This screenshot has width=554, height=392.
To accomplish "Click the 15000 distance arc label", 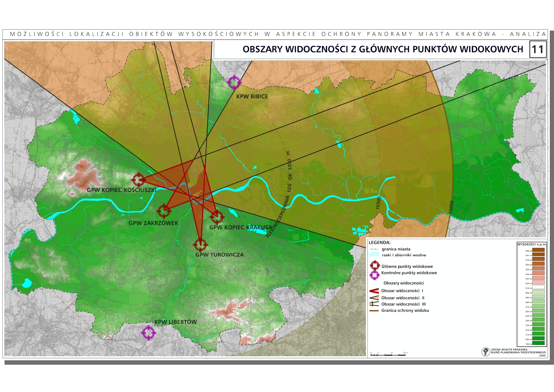I will click(451, 207).
